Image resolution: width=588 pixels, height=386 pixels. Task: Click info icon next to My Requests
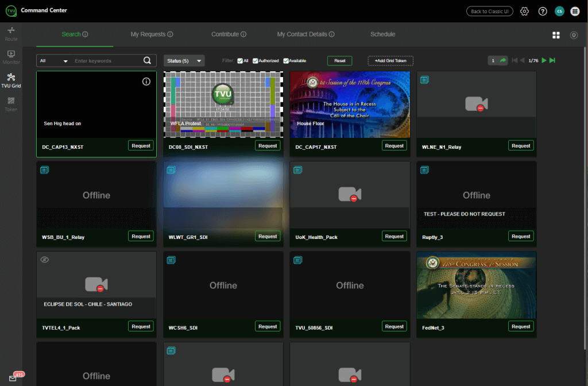coord(170,34)
